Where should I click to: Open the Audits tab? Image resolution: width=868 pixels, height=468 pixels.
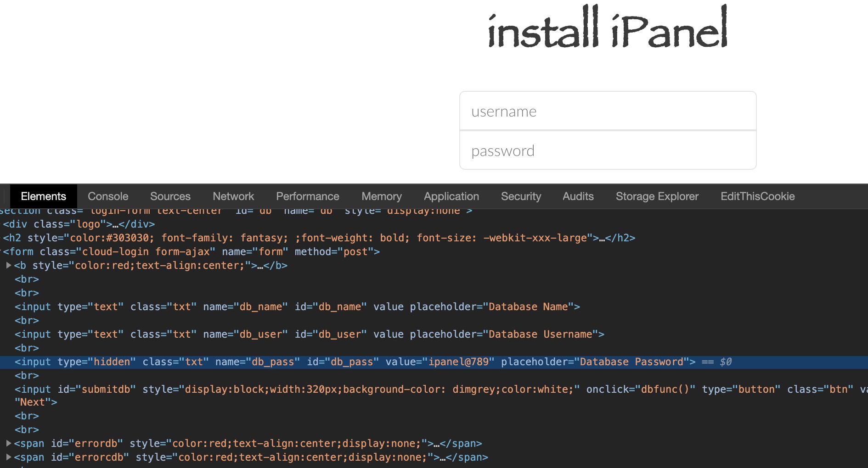[578, 196]
